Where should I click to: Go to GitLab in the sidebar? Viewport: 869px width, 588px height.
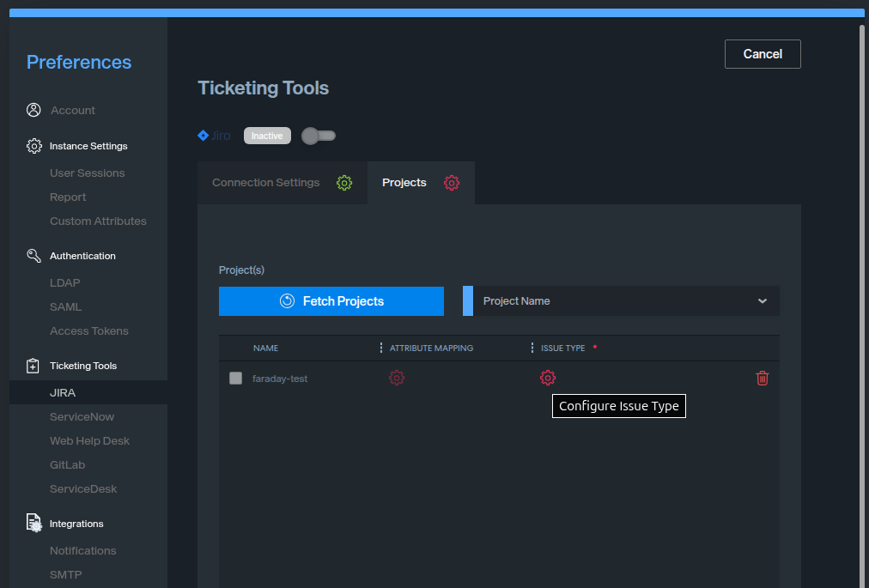[67, 465]
